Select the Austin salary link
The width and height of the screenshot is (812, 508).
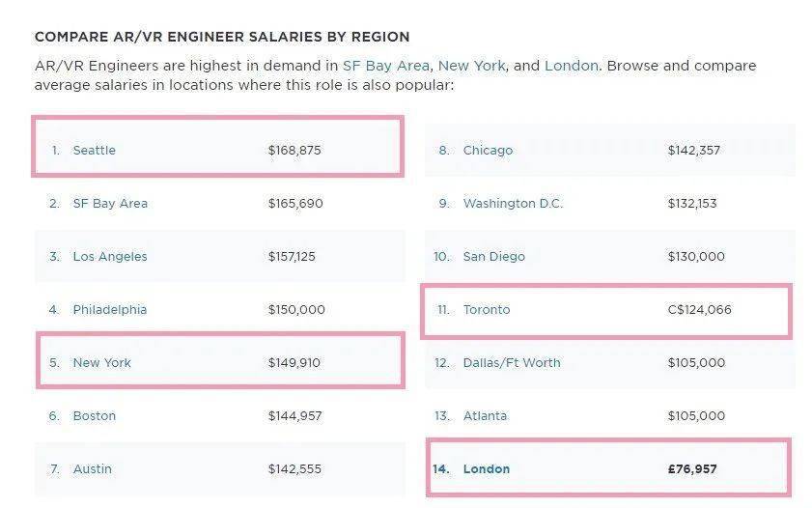click(92, 469)
